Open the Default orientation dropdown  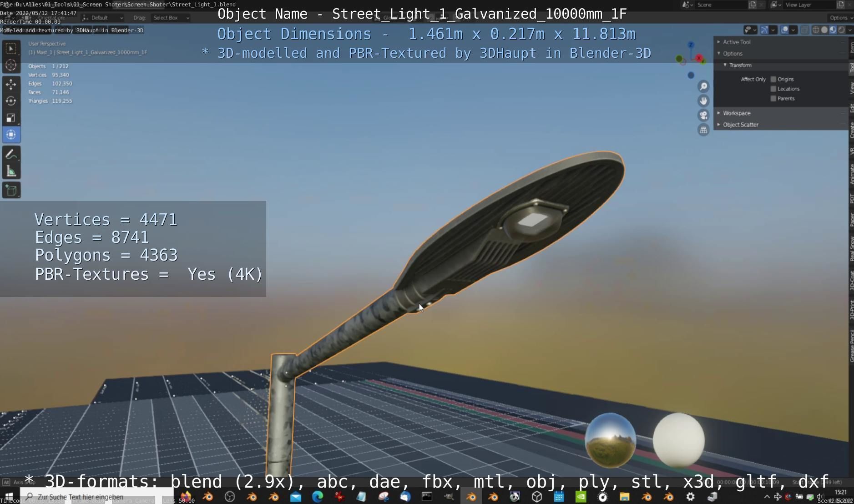click(x=103, y=18)
